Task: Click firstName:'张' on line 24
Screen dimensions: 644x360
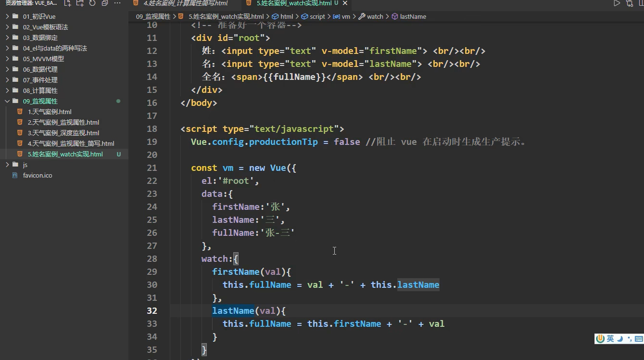Action: 252,206
